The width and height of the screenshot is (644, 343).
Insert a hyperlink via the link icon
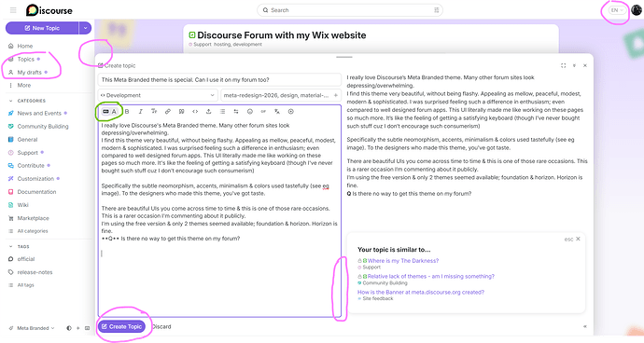tap(168, 112)
